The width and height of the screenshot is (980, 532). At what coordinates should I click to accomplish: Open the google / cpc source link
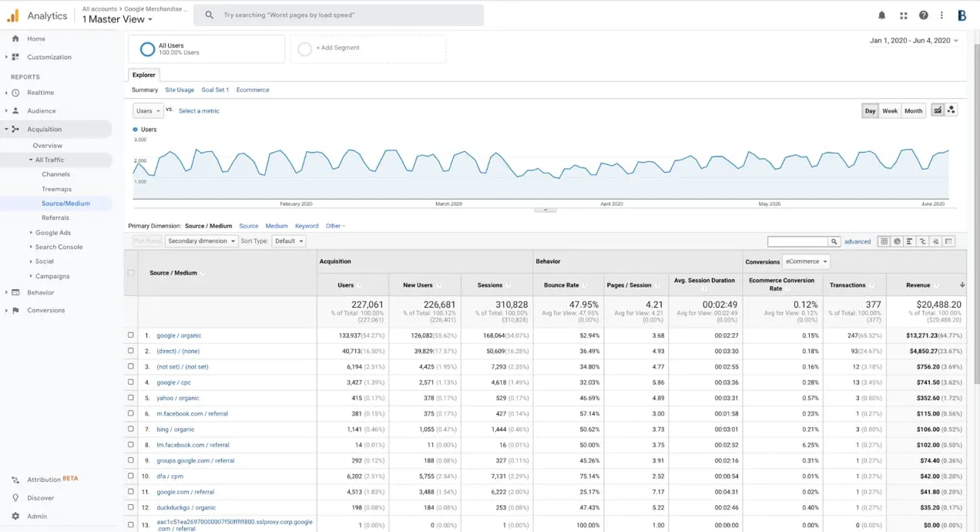tap(173, 382)
